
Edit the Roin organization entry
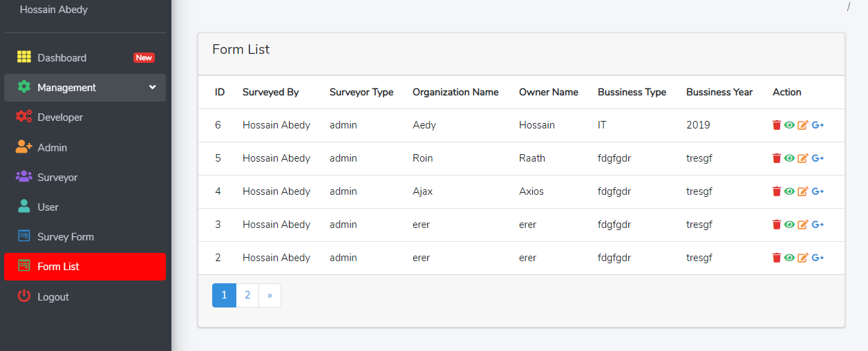[x=802, y=158]
